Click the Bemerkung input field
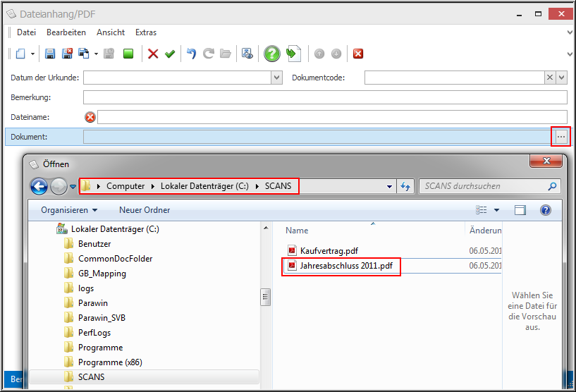 click(324, 97)
